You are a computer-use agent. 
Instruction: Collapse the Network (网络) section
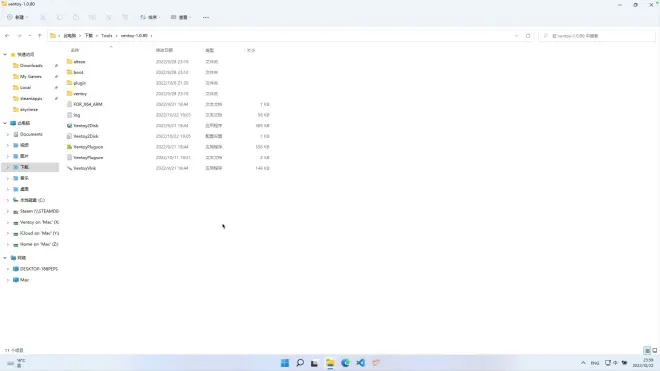tap(5, 258)
